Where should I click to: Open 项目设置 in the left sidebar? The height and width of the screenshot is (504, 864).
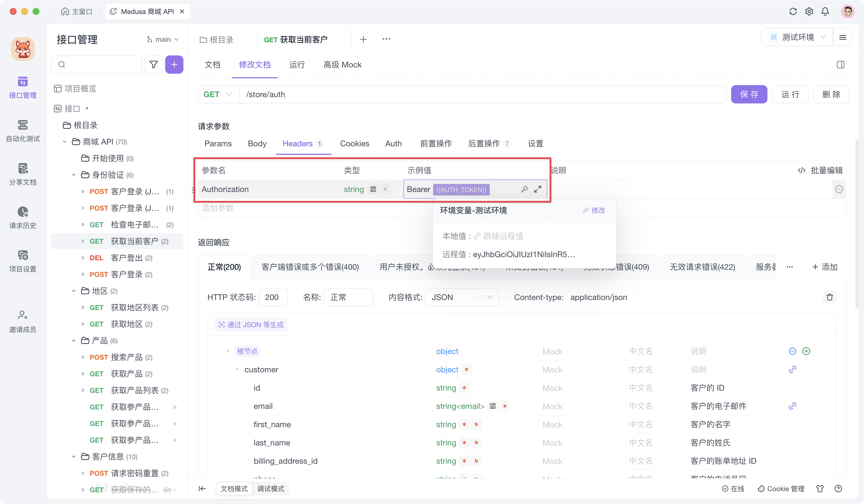click(23, 261)
